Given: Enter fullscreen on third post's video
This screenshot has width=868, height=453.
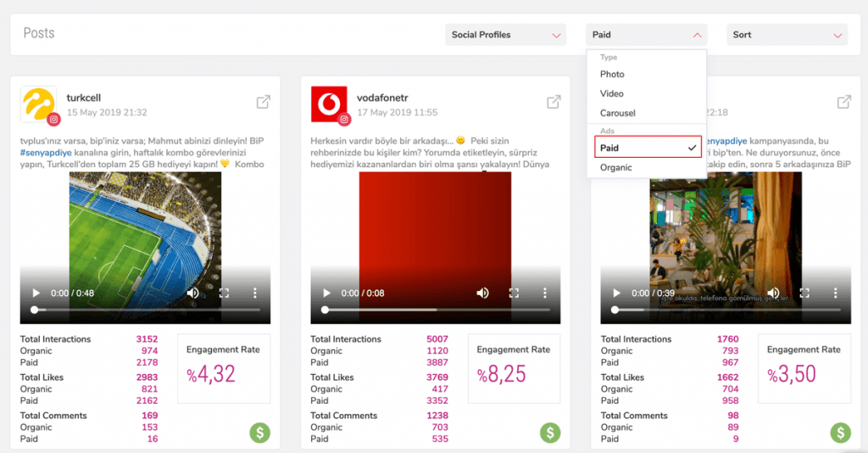Looking at the screenshot, I should pyautogui.click(x=804, y=293).
